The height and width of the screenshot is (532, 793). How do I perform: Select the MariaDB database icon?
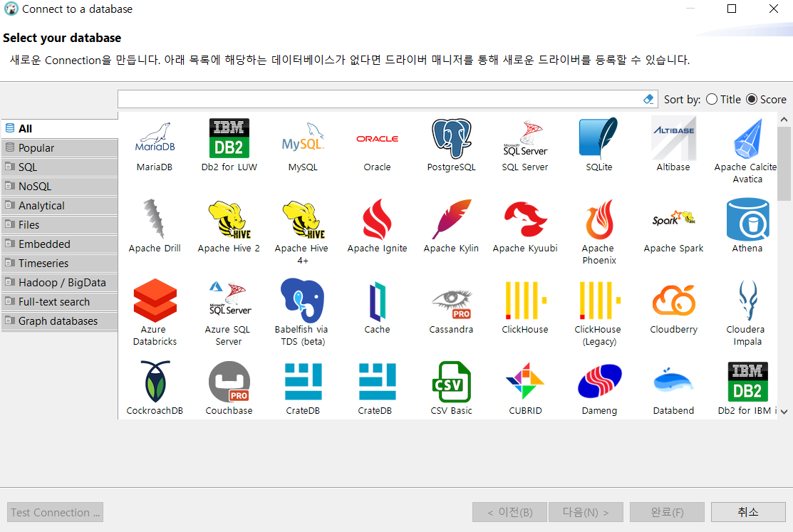click(x=155, y=138)
